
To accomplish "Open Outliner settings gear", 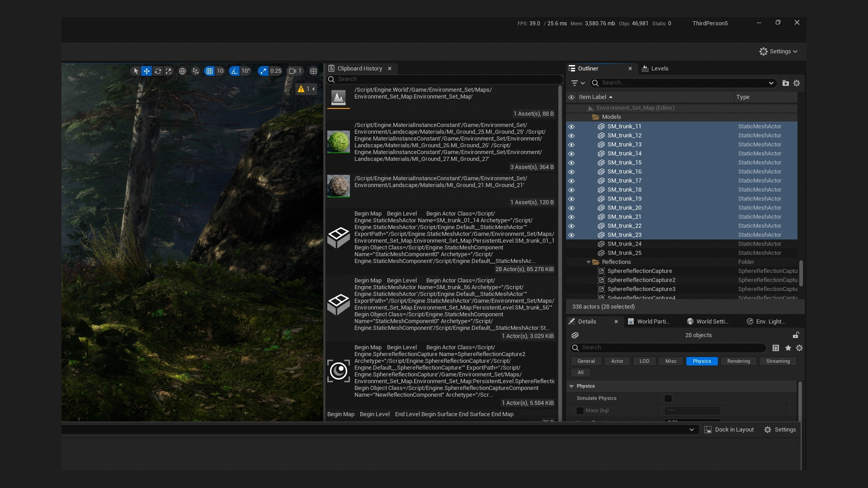I will click(x=797, y=83).
